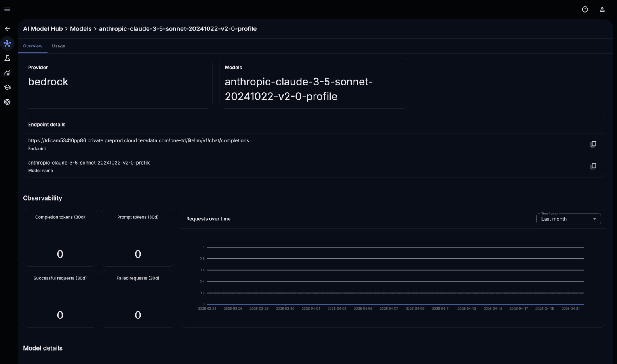Click the Observability section heading
Image resolution: width=617 pixels, height=364 pixels.
tap(43, 198)
